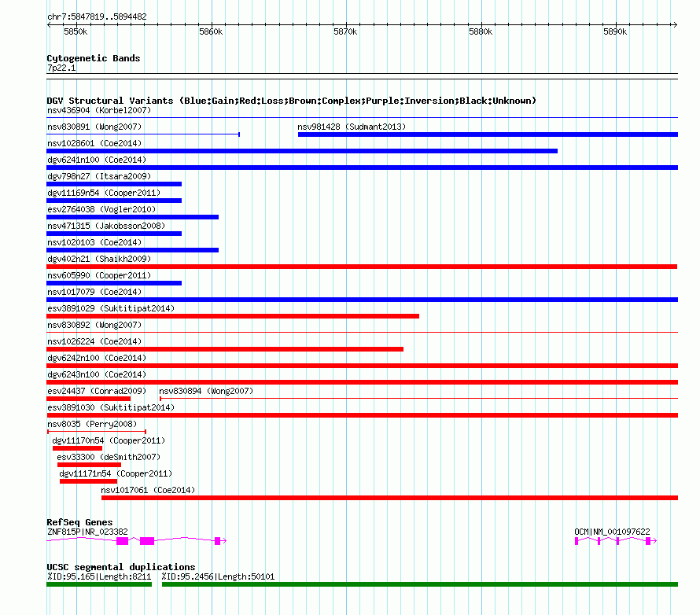Screen dimensions: 700x615
Task: Click dgv6243n100 (Coe2014) variant label
Action: point(97,374)
